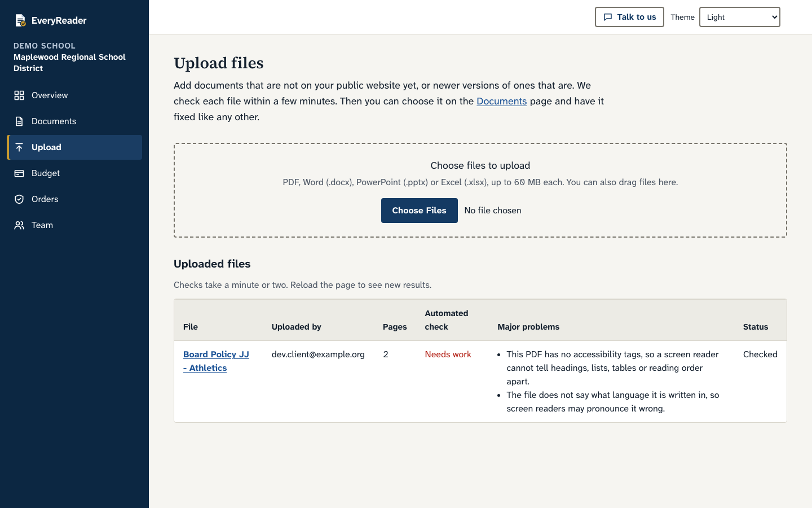Click the 'DEMO SCHOOL' label

[x=45, y=46]
